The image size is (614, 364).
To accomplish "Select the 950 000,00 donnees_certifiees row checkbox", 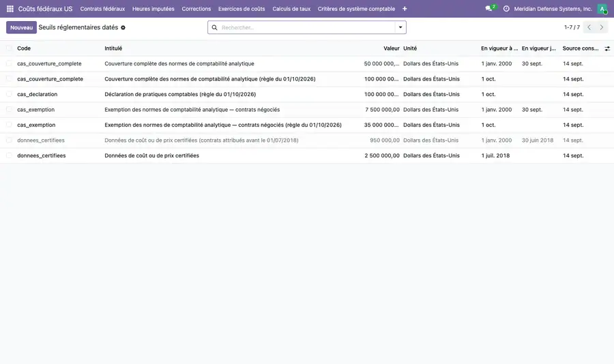I will pyautogui.click(x=9, y=140).
